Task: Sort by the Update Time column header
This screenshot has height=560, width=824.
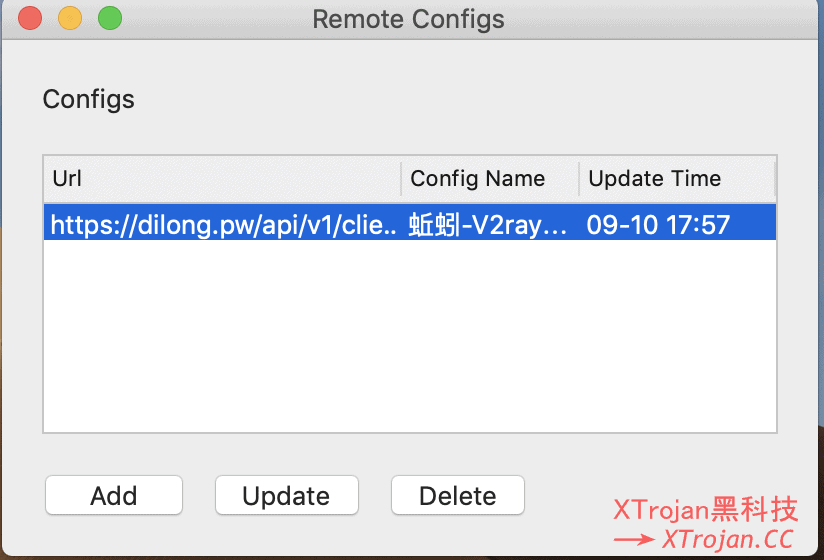Action: point(677,179)
